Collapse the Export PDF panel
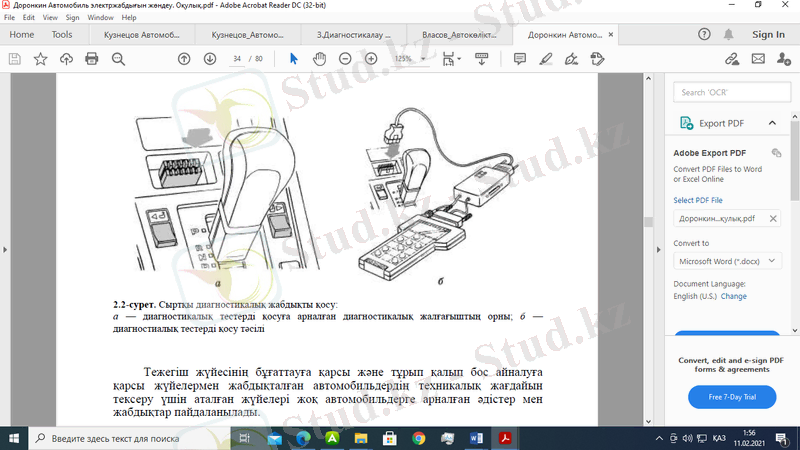Screen dimensions: 800x450 click(772, 123)
